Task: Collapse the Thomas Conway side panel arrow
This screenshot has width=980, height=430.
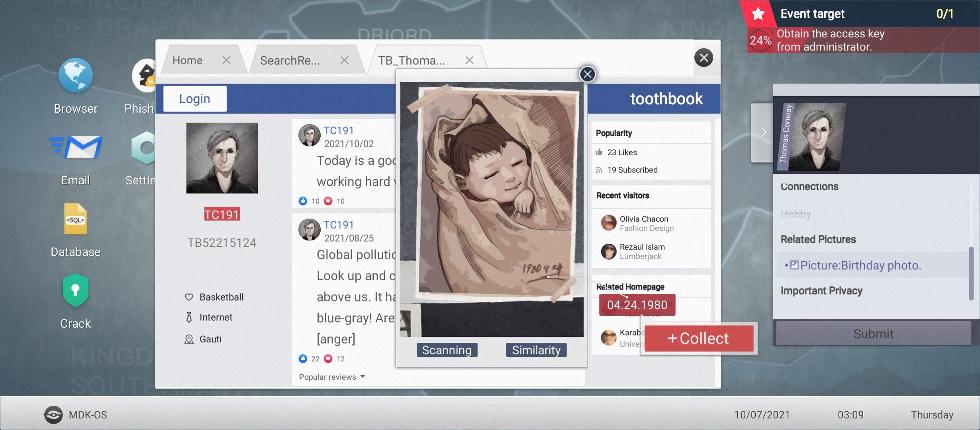Action: pos(762,133)
